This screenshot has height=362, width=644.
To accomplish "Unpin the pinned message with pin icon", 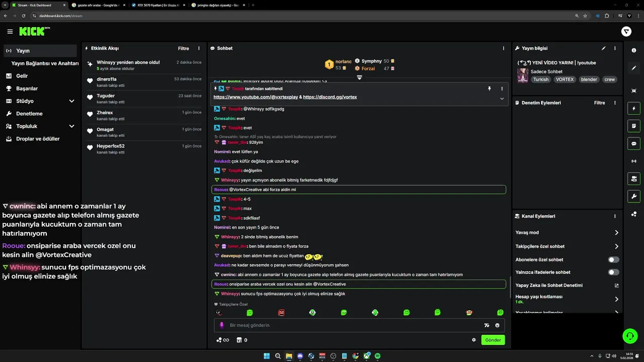I will [x=489, y=88].
